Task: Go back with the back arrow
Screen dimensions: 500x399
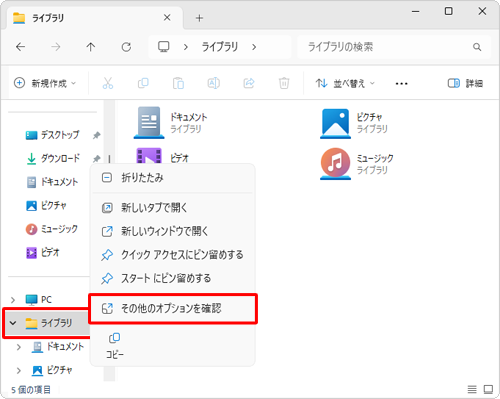Action: (x=21, y=47)
